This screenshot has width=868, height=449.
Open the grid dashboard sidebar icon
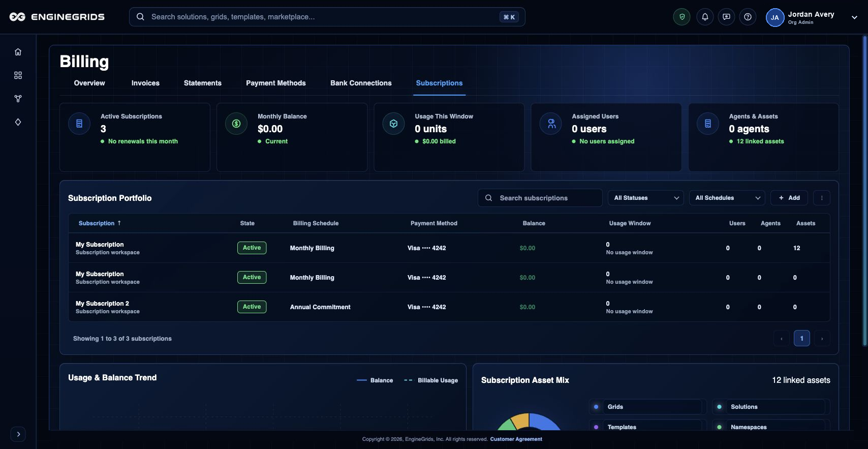pos(18,75)
